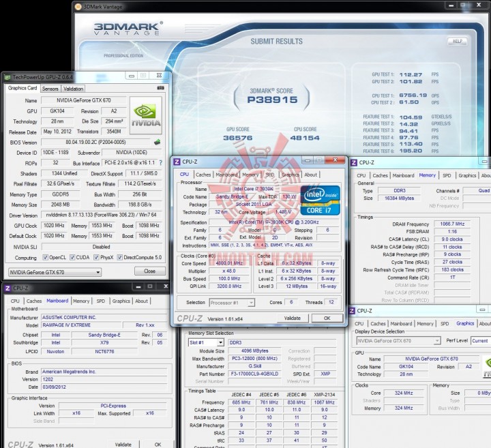The height and width of the screenshot is (448, 491).
Task: Click the GPU-Z Name field GeForce GTX 670
Action: click(x=84, y=100)
